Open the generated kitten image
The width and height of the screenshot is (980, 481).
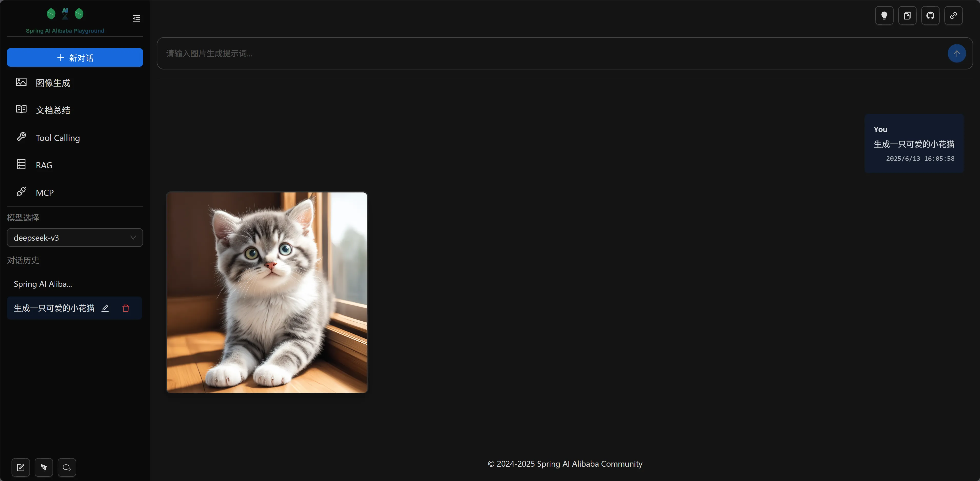[267, 292]
